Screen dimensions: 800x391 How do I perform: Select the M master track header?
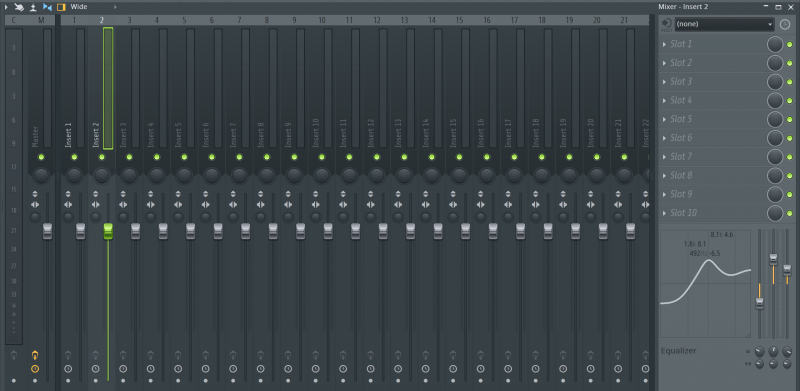pos(41,20)
